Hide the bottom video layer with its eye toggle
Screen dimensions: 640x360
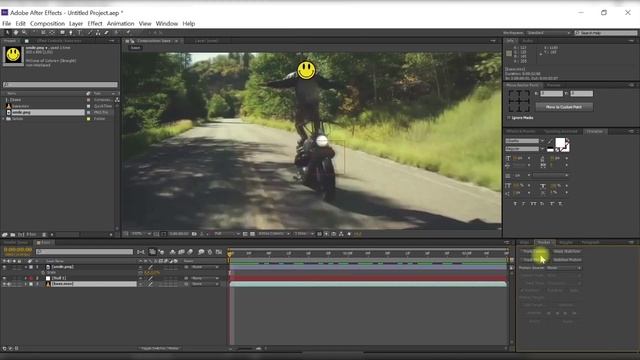[4, 284]
